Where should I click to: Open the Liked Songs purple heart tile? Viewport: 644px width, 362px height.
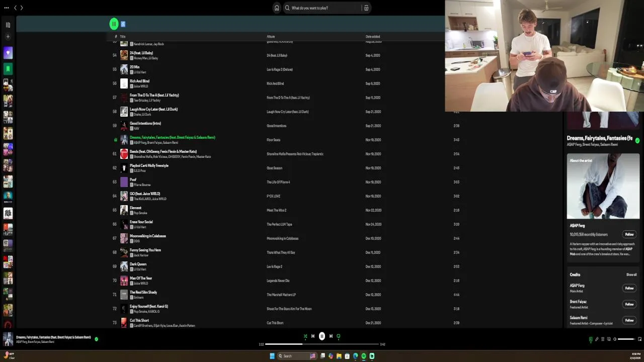[x=8, y=53]
